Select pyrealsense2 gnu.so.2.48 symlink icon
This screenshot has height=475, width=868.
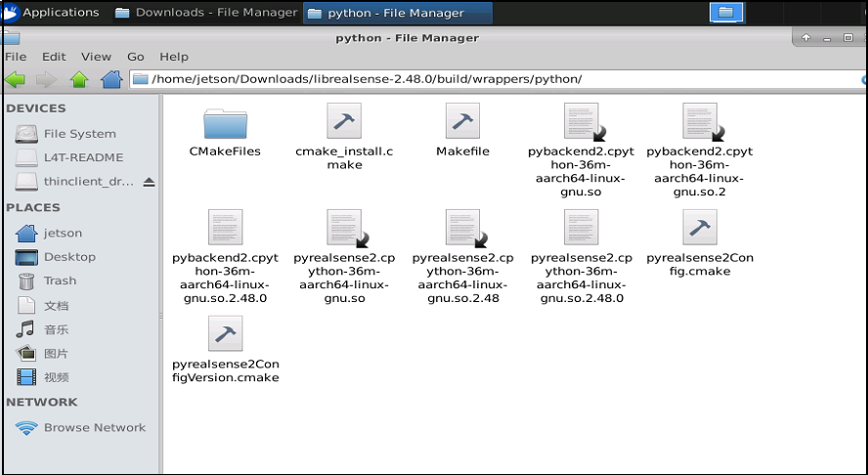pos(465,228)
